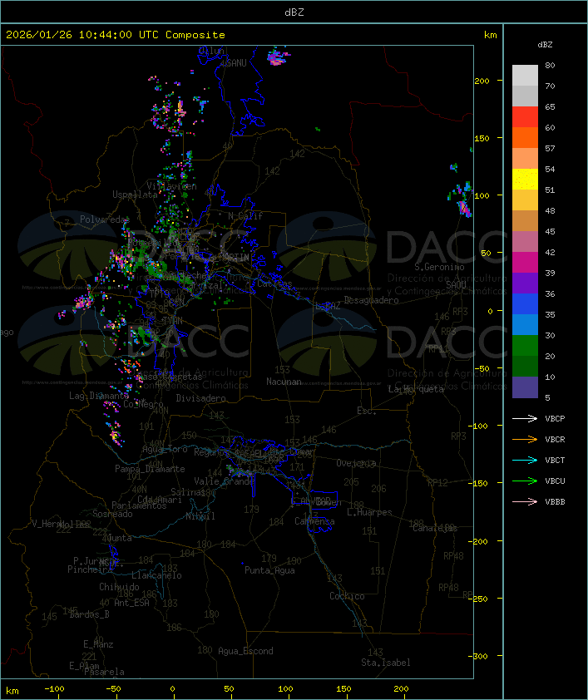The image size is (588, 700).
Task: Click the VBCT legend text label
Action: pyautogui.click(x=555, y=460)
